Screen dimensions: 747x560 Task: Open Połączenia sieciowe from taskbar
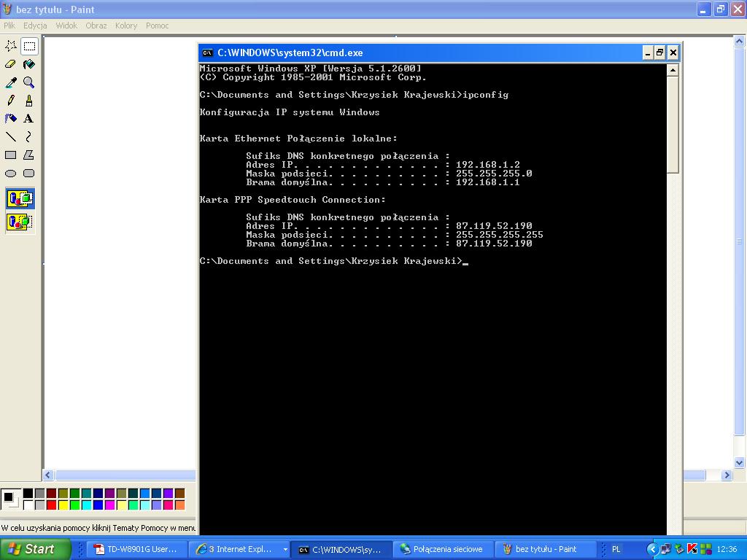(443, 550)
